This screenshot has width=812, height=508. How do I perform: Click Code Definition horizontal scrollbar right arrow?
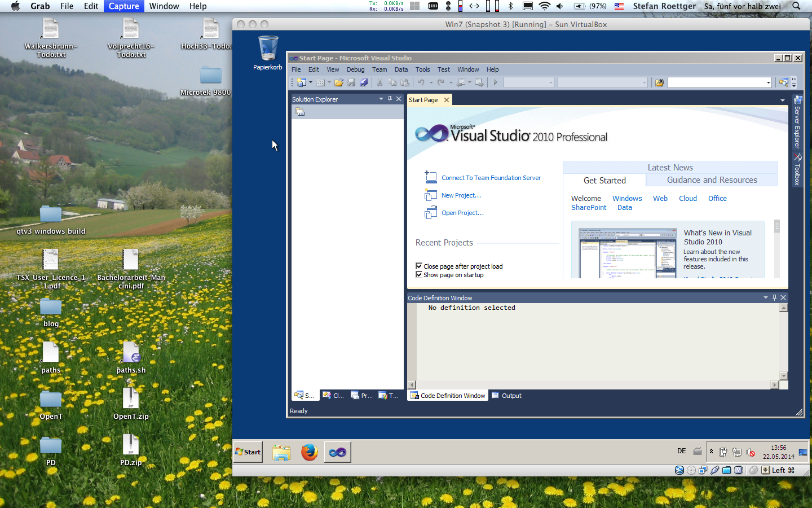tap(774, 384)
